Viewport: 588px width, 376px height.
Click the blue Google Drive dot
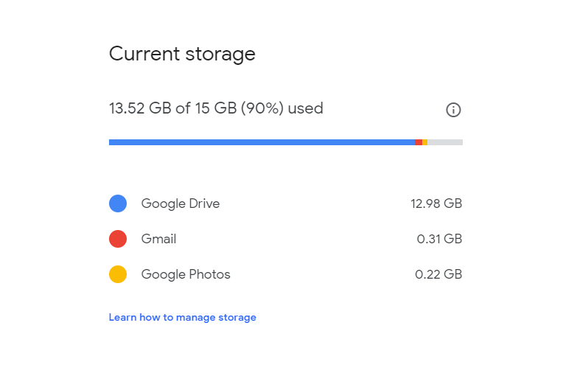[x=118, y=203]
